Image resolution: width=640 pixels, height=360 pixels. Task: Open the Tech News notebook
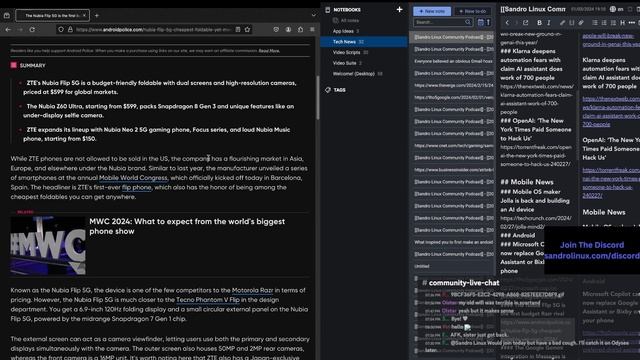pos(364,42)
